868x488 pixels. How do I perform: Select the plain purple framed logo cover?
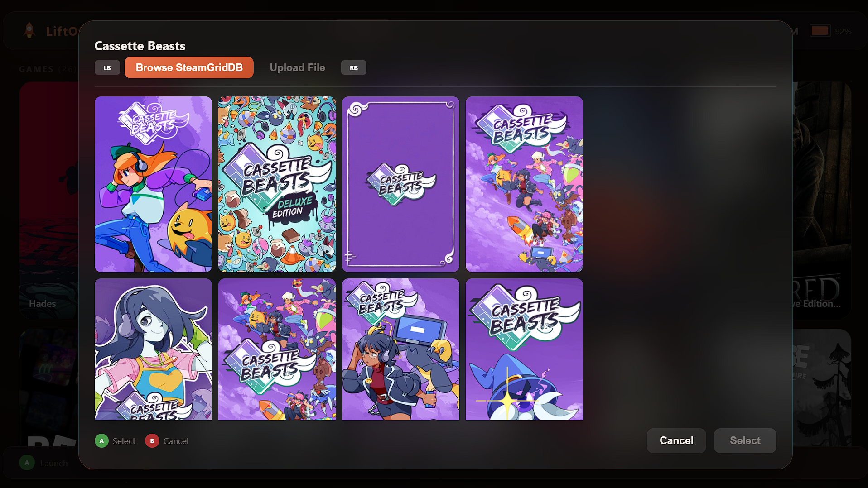(x=400, y=184)
